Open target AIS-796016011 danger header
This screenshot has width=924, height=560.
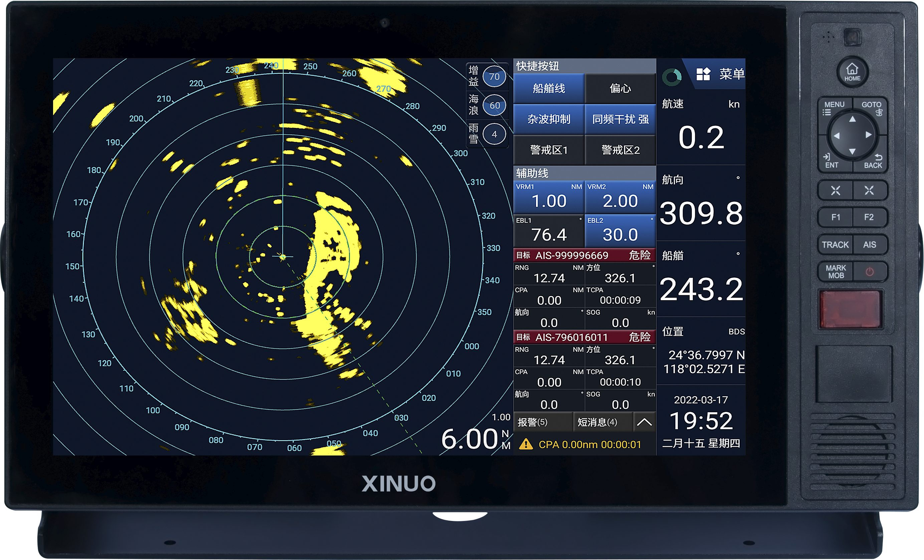click(x=585, y=337)
